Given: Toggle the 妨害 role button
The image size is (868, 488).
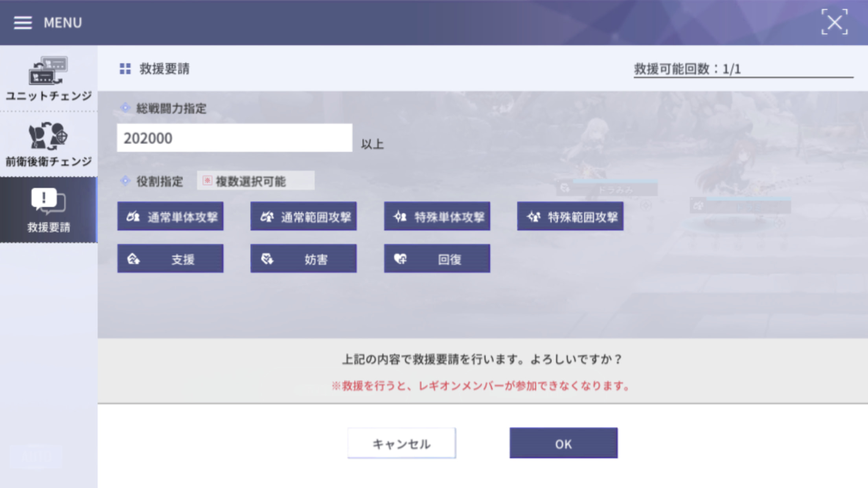Looking at the screenshot, I should 303,259.
